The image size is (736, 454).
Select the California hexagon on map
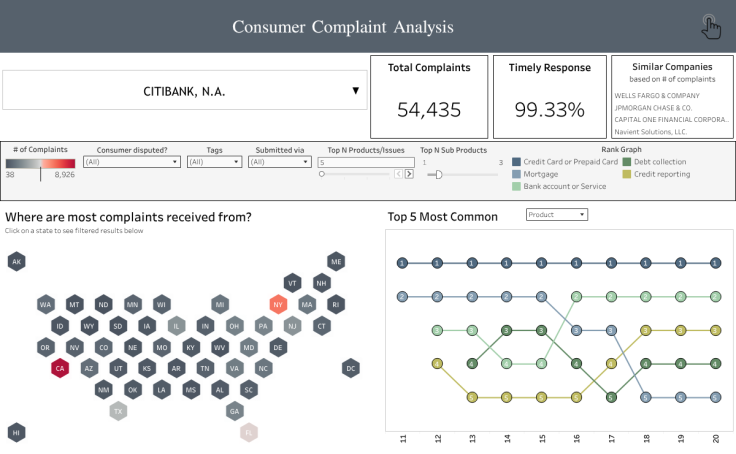59,368
